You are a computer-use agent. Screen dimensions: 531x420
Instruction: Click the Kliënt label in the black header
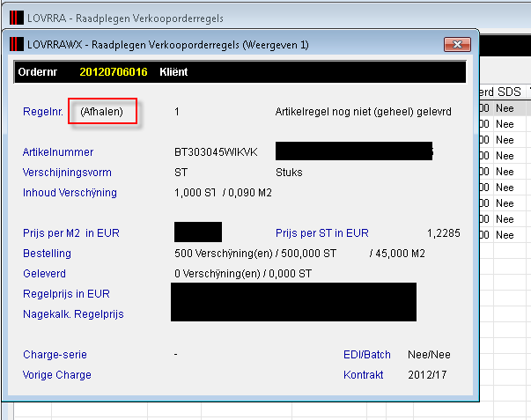coord(173,72)
